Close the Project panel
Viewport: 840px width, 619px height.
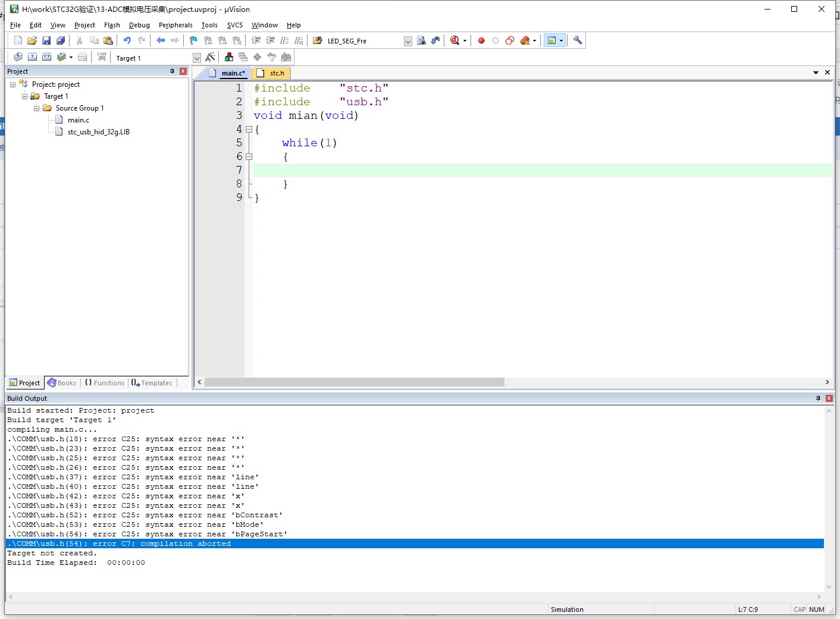[183, 71]
